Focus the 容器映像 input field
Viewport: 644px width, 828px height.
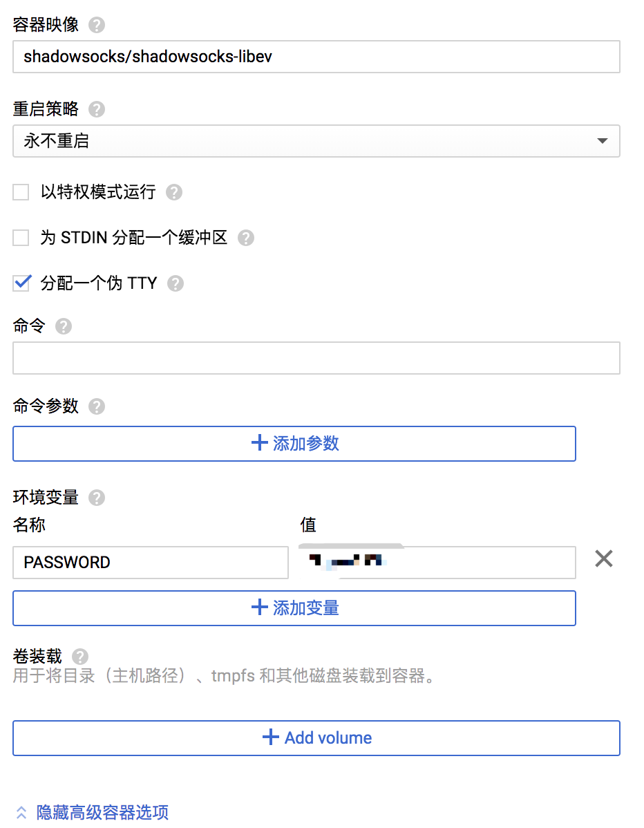coord(316,57)
